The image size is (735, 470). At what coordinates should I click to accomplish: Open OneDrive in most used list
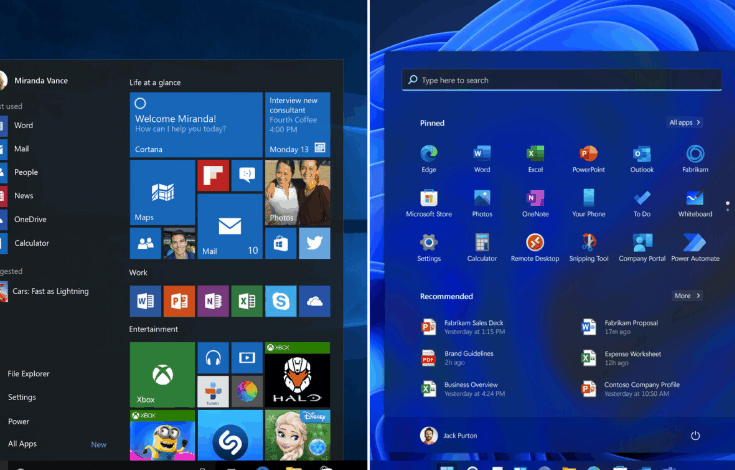(x=23, y=219)
